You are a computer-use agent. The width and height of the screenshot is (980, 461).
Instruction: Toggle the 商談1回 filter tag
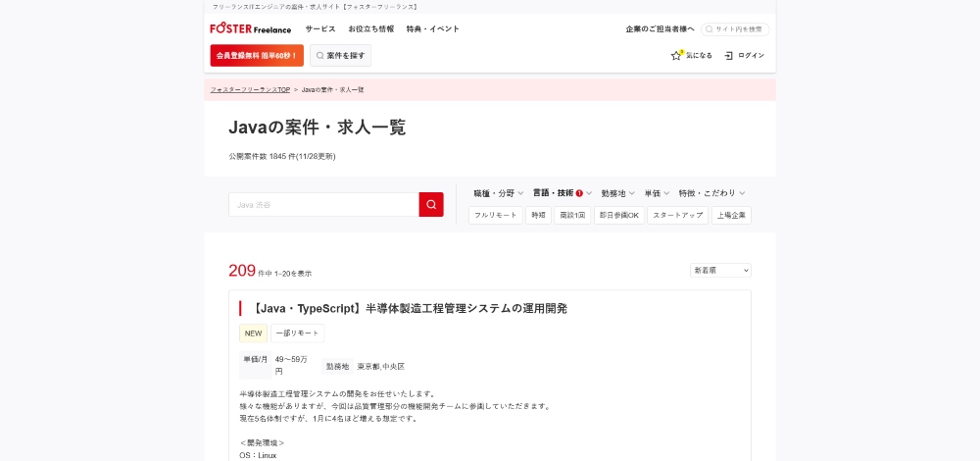572,215
